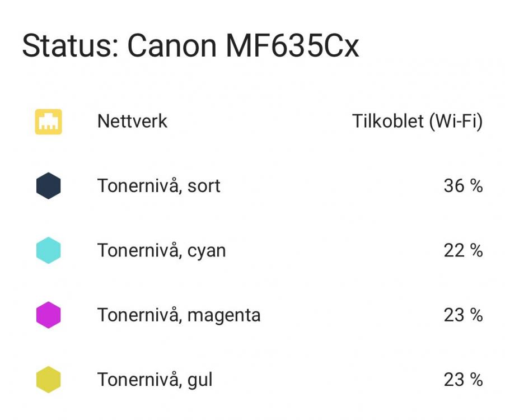Click the word sort in black toner label

pos(204,186)
